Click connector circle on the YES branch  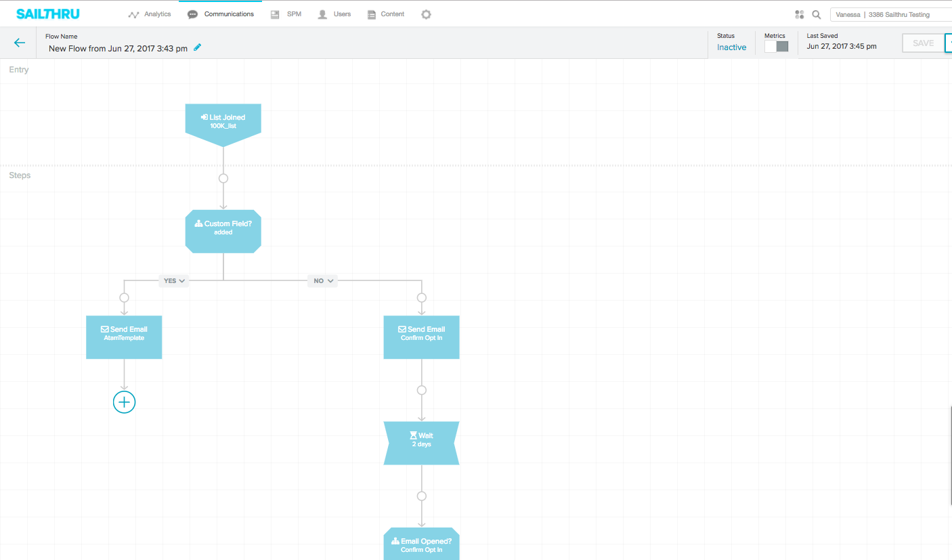(124, 298)
